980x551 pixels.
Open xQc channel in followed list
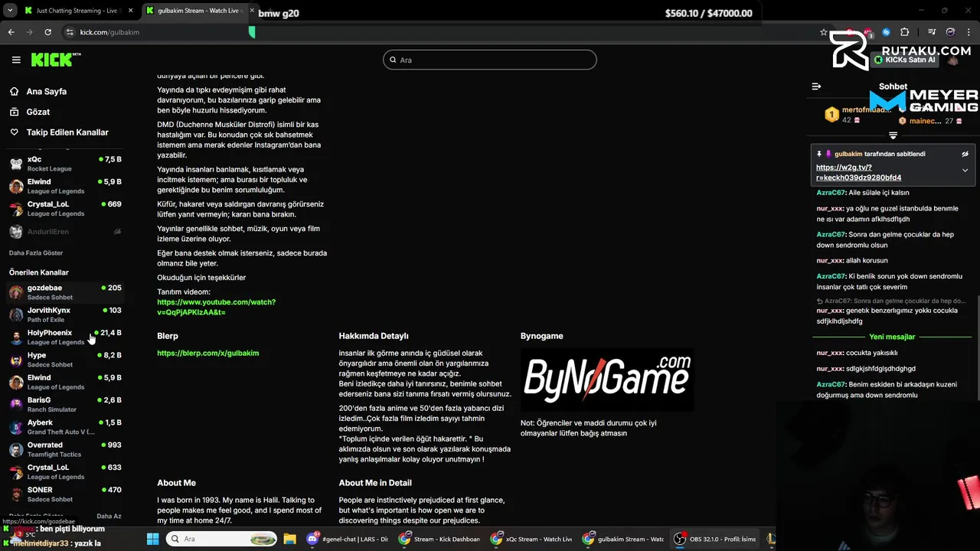click(65, 164)
